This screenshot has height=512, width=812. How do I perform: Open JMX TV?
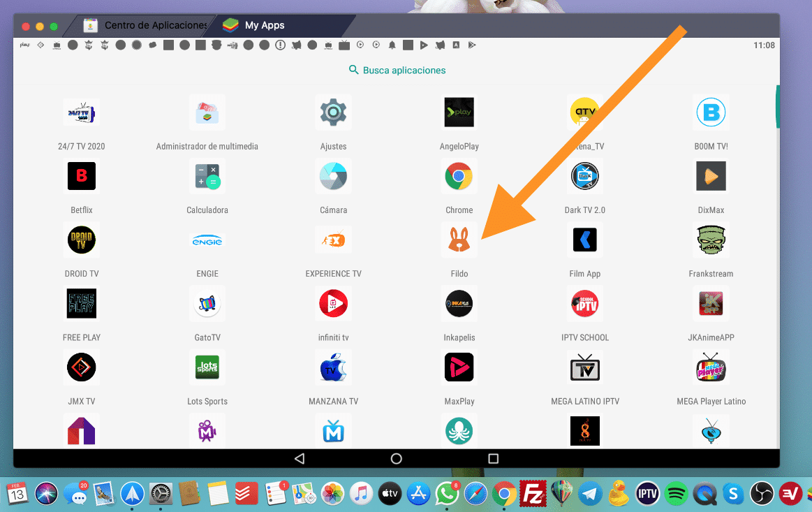[x=81, y=367]
